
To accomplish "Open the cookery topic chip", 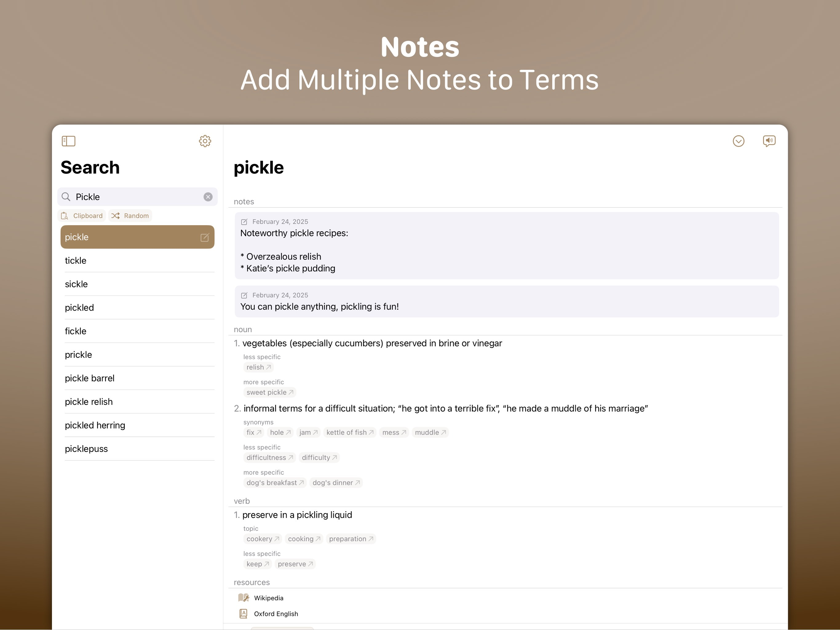I will coord(262,539).
